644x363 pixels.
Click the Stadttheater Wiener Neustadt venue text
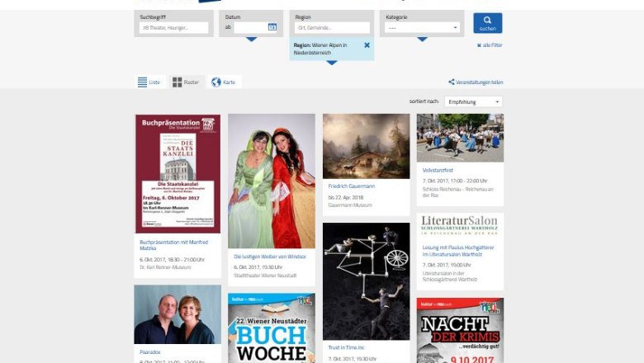pyautogui.click(x=265, y=276)
